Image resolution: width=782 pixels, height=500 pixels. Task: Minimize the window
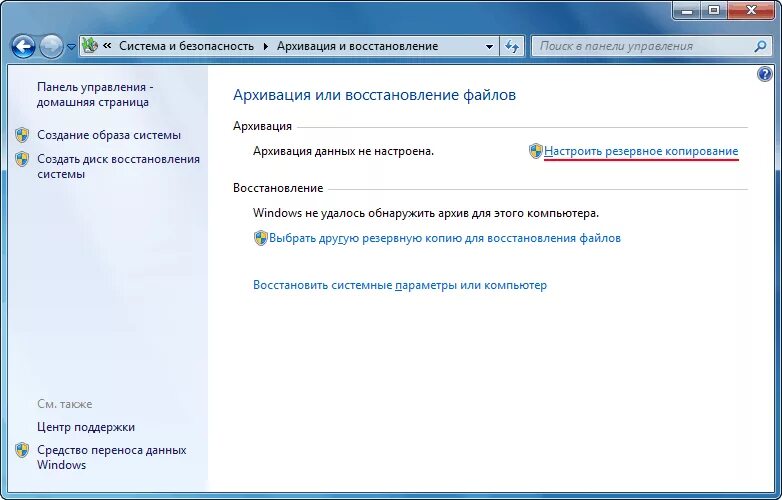[x=687, y=10]
